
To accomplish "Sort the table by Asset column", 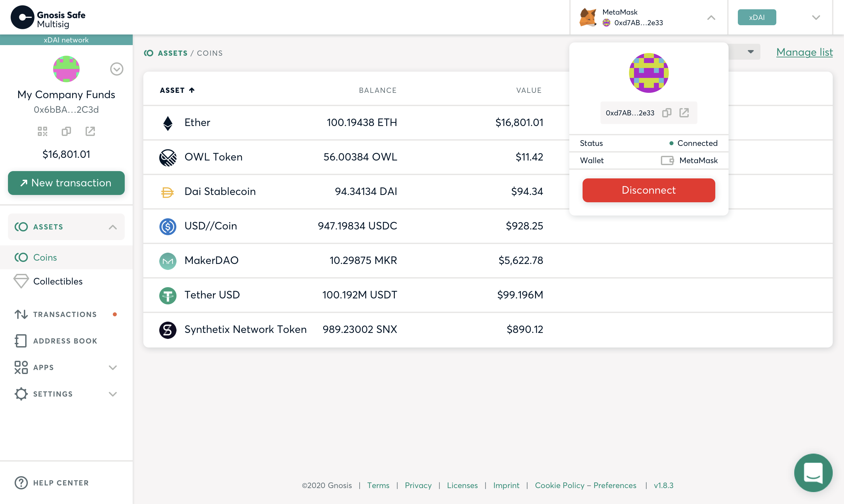I will tap(177, 90).
